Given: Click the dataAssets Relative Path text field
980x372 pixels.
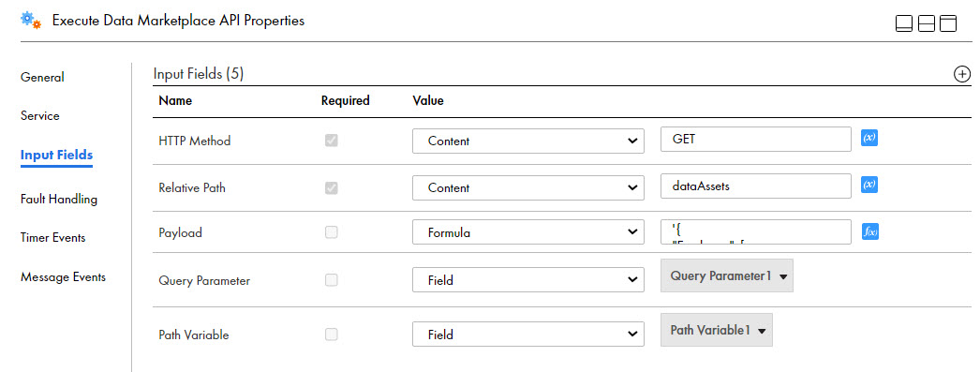Looking at the screenshot, I should (756, 186).
